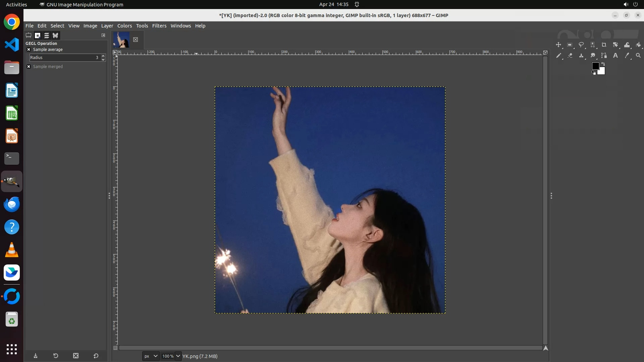Click the Radius value field
Screen dimensions: 644x362
point(64,58)
